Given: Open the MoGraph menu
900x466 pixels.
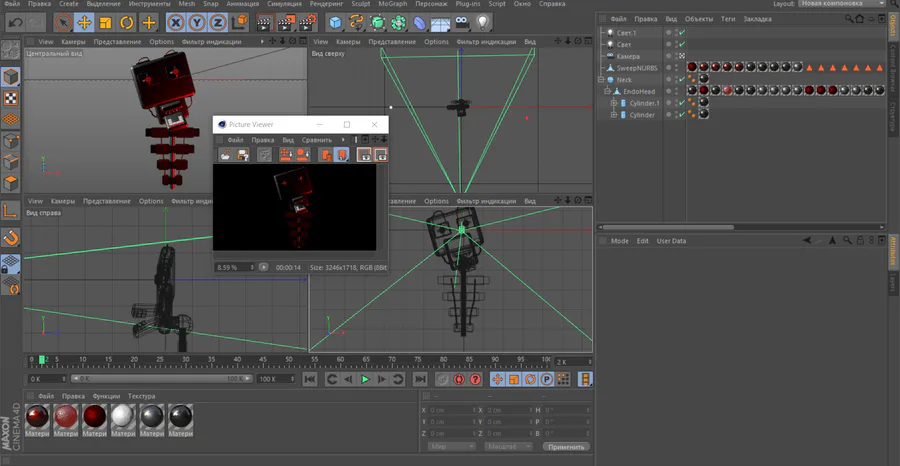Looking at the screenshot, I should 392,4.
